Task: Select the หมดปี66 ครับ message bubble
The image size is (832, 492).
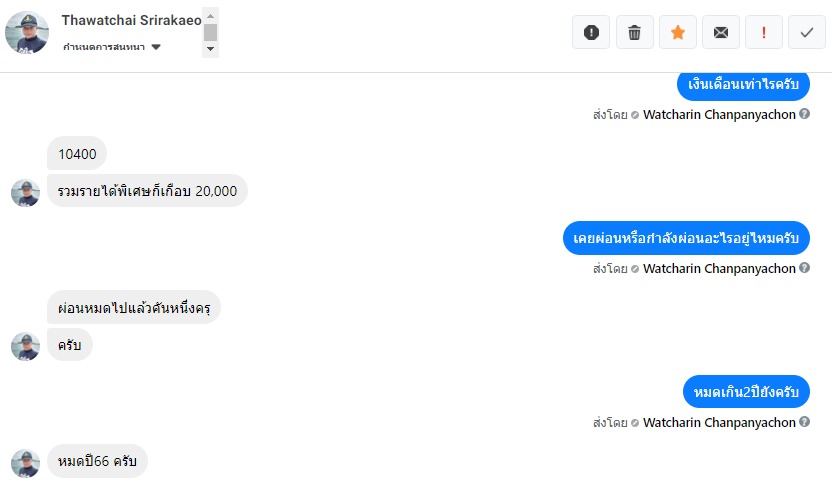Action: (97, 461)
